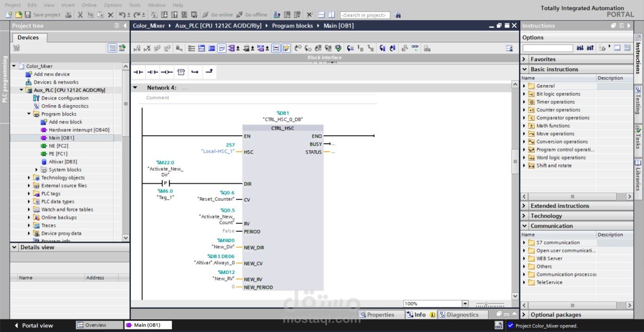Click Project tree vertical scrollbar

pos(126,103)
